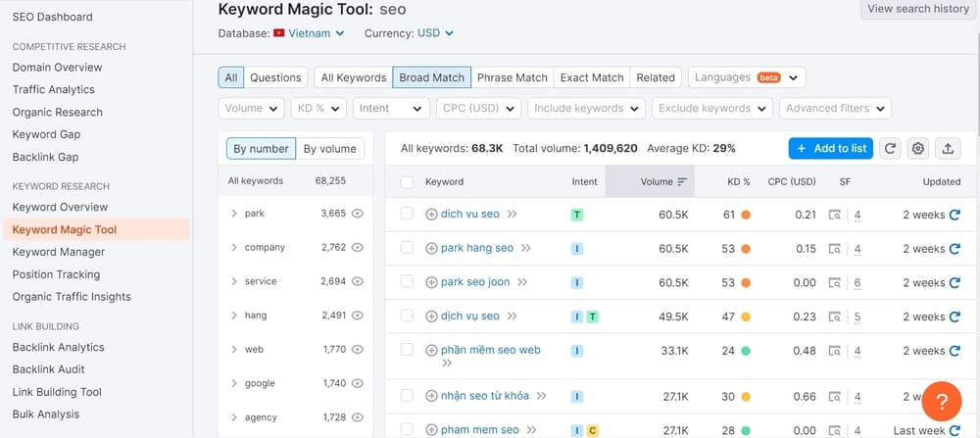Change database from Vietnam dropdown
980x438 pixels.
[310, 33]
